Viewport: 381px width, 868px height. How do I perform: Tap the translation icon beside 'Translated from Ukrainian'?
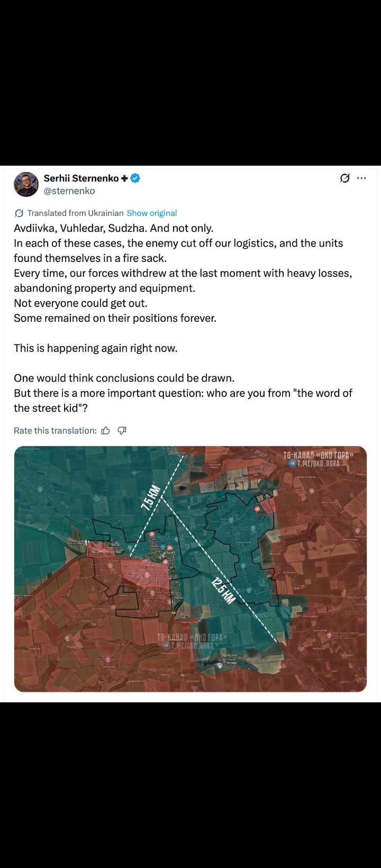click(x=19, y=213)
